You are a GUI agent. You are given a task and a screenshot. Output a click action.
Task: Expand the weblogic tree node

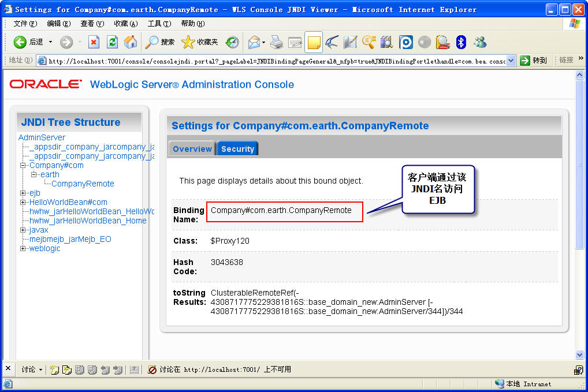(x=23, y=248)
